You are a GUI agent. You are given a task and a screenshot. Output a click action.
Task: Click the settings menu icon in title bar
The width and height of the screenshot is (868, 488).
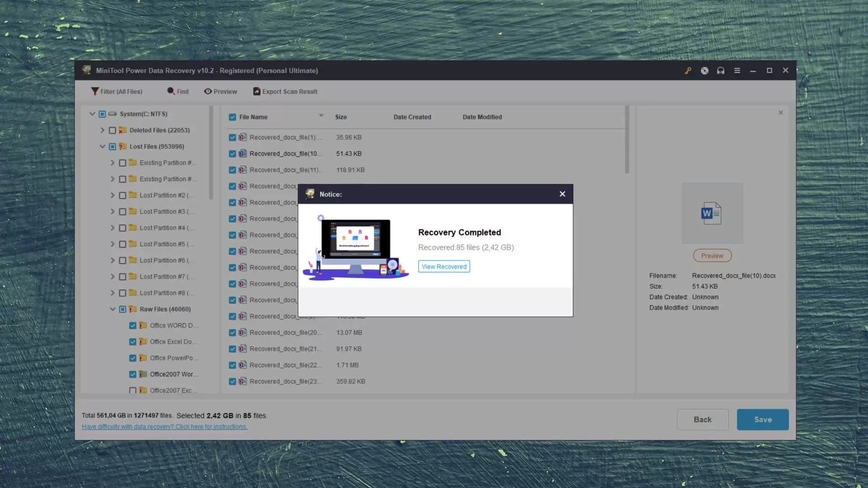click(737, 70)
